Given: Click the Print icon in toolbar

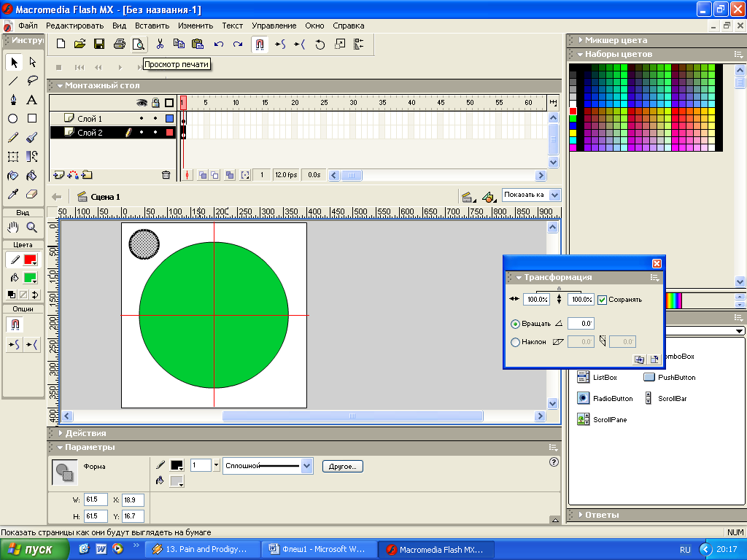Looking at the screenshot, I should point(119,44).
